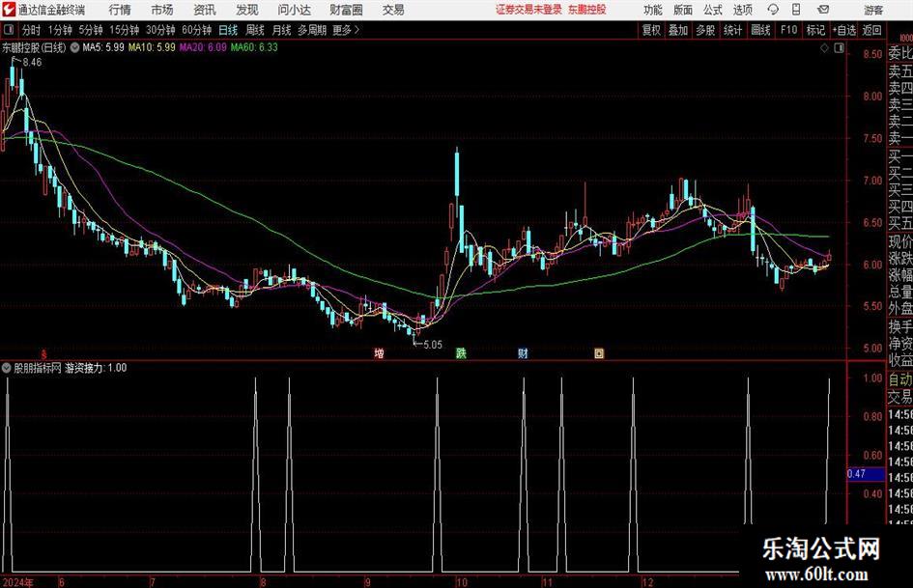Image resolution: width=913 pixels, height=588 pixels.
Task: Click the 统计 statistics button
Action: coord(732,30)
